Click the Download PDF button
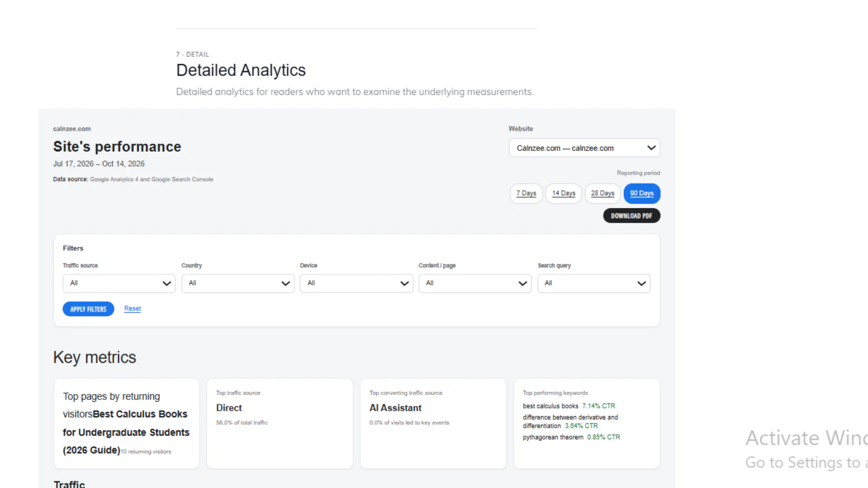Viewport: 868px width, 488px height. tap(632, 216)
